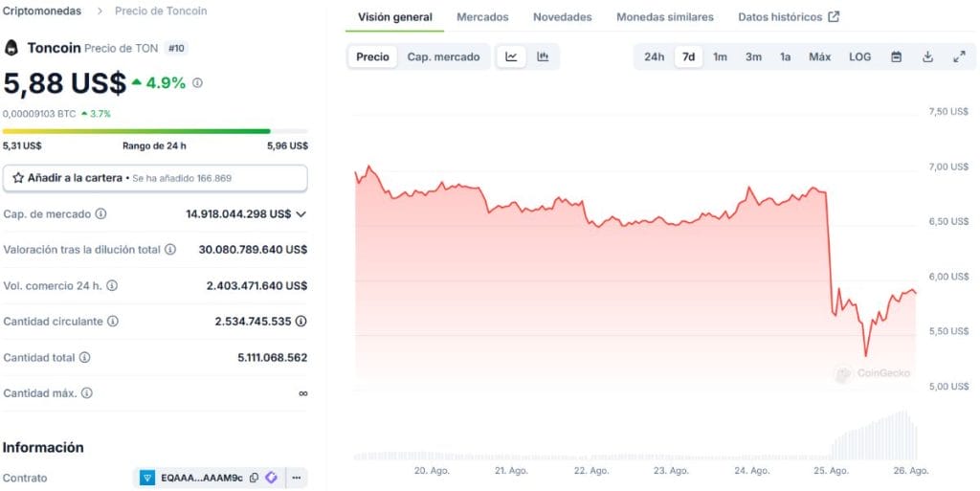Click the 22. Ago. date axis label

(591, 470)
